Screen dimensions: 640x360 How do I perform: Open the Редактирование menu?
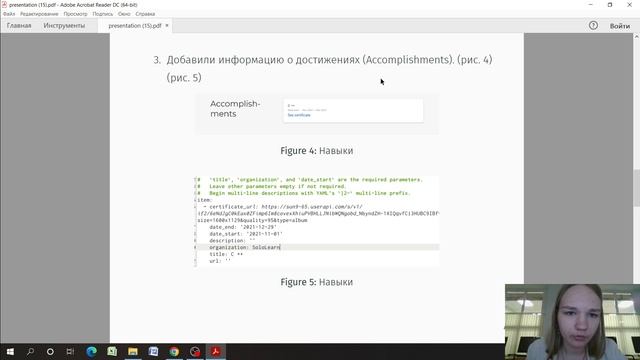(39, 14)
